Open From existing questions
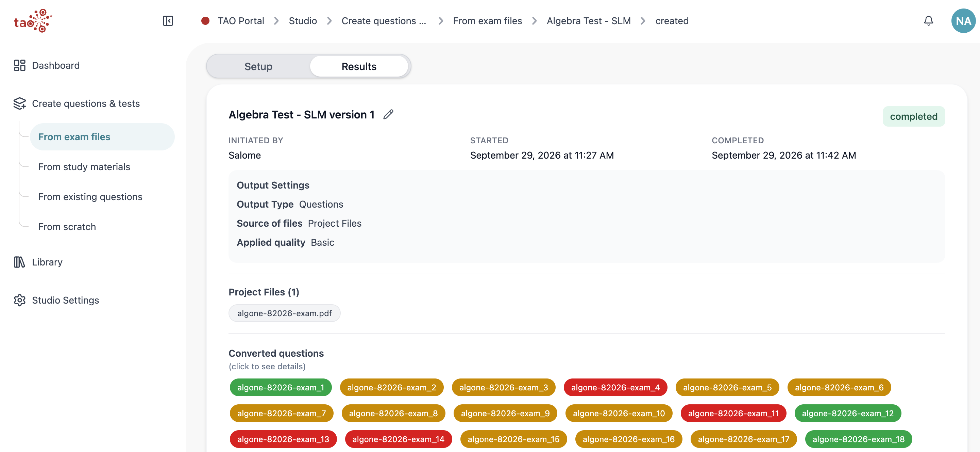This screenshot has width=980, height=452. (x=90, y=197)
